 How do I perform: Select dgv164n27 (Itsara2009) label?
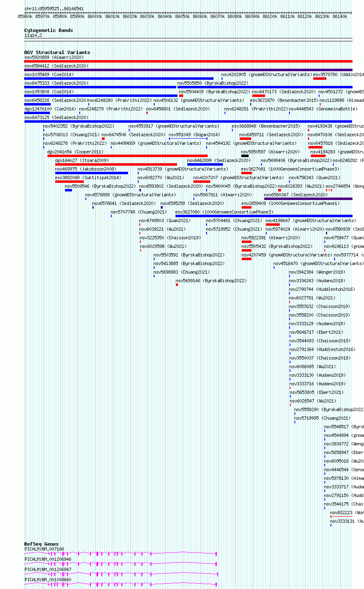tap(82, 160)
